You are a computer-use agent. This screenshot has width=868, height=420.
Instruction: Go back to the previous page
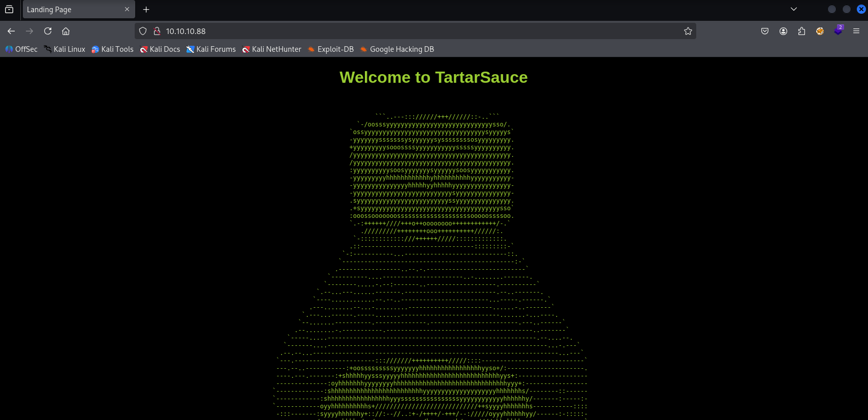point(11,31)
